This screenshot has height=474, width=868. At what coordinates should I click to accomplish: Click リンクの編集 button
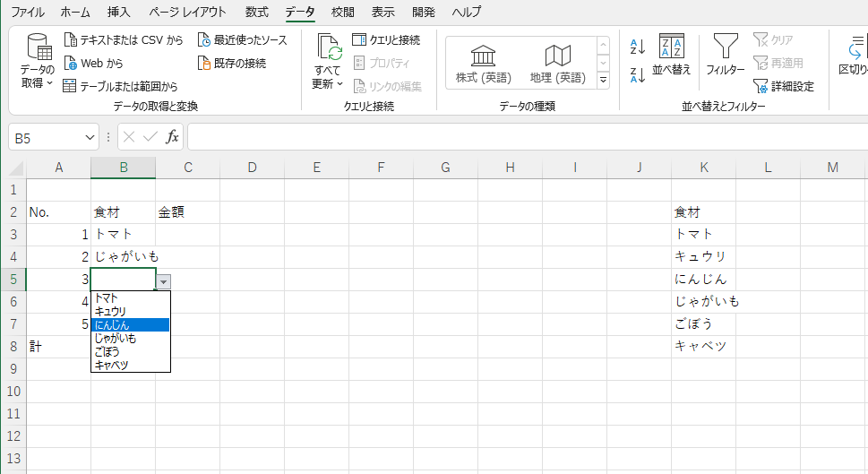(x=388, y=86)
